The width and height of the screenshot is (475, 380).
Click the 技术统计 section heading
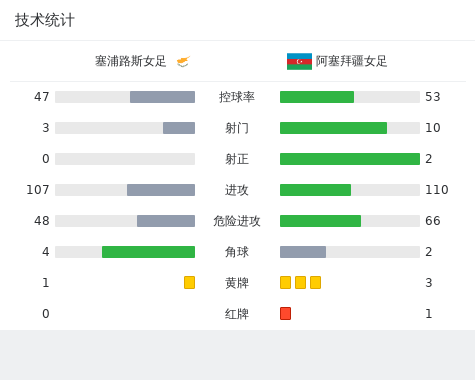pos(45,20)
